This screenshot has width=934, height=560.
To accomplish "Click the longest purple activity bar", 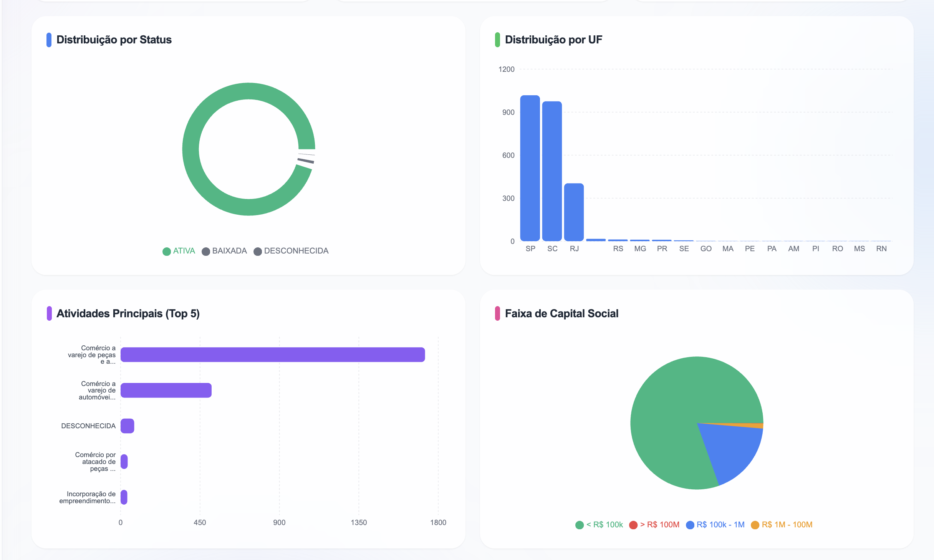I will (273, 355).
